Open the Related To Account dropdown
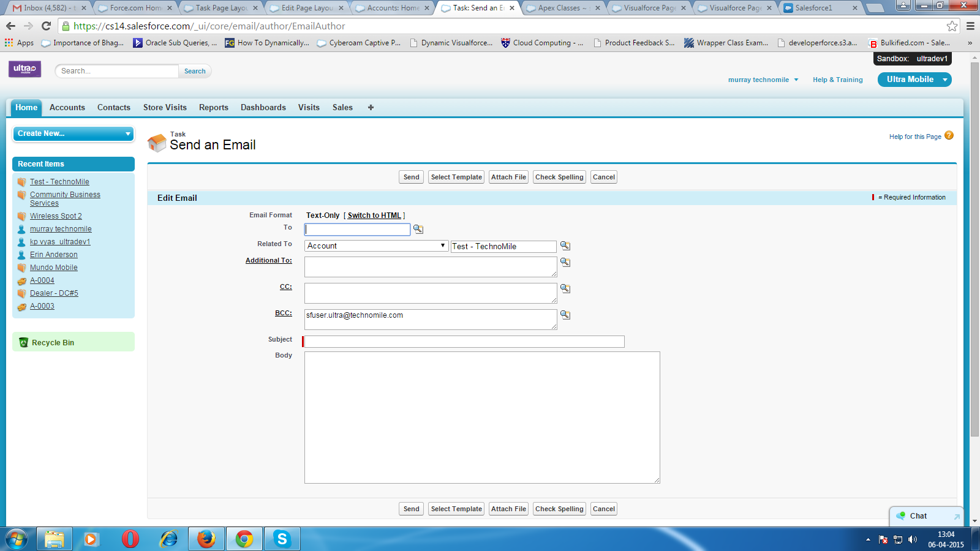This screenshot has width=980, height=551. (x=376, y=246)
